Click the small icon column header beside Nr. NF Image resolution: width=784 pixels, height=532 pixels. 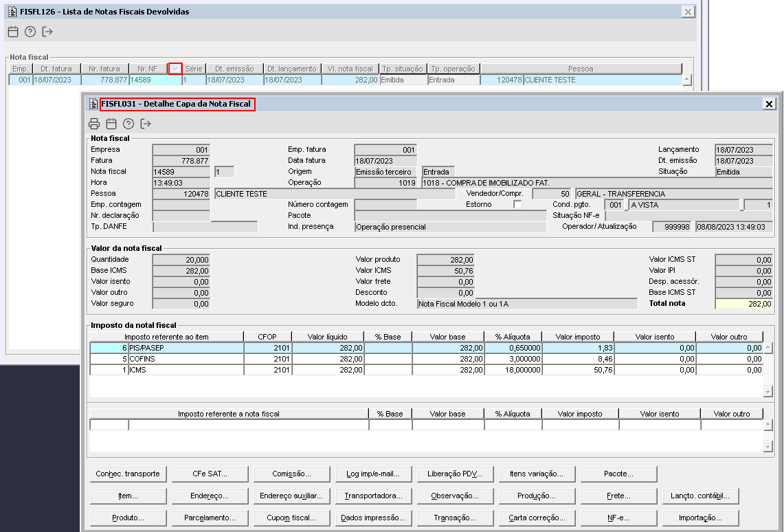[x=175, y=68]
